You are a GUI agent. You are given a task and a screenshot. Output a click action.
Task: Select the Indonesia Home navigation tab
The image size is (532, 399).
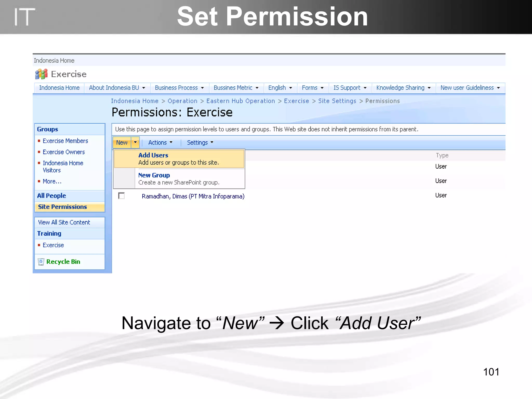59,88
